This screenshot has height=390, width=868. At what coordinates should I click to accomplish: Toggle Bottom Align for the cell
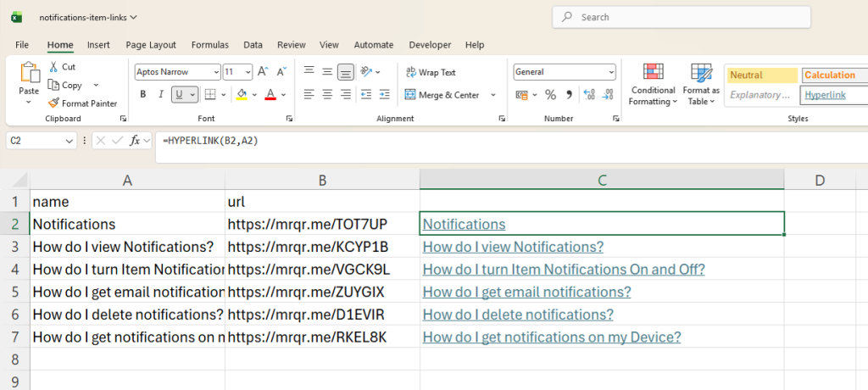click(346, 71)
